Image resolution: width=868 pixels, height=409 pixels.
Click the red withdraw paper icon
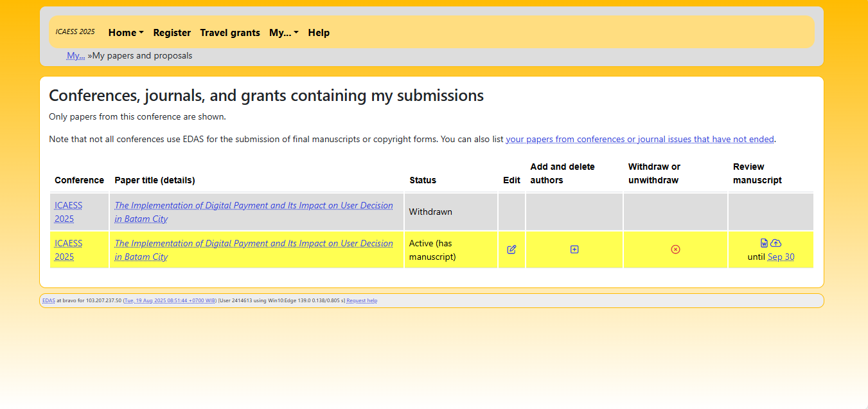click(675, 250)
